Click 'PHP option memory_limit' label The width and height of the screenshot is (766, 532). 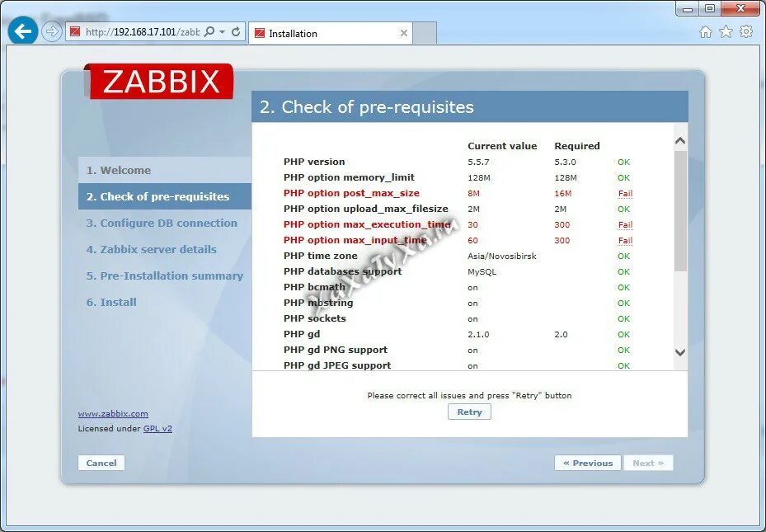[x=349, y=177]
